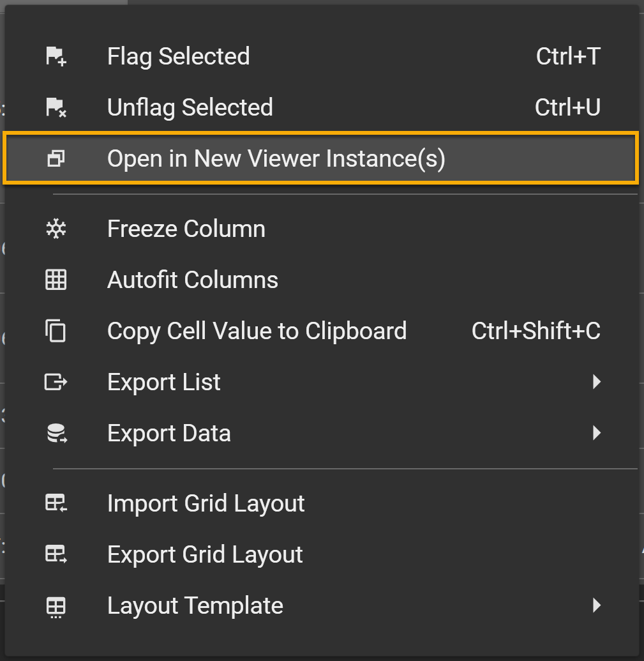644x661 pixels.
Task: Expand the Export List submenu arrow
Action: [x=596, y=383]
